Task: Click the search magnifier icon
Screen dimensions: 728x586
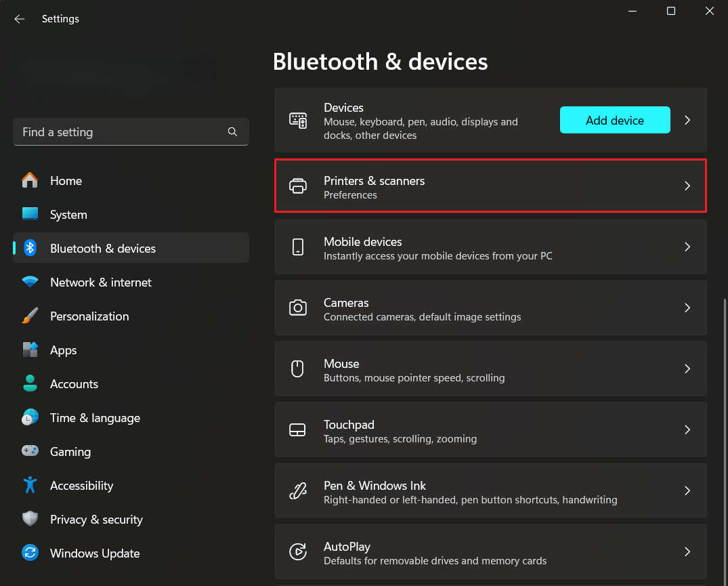Action: tap(232, 132)
